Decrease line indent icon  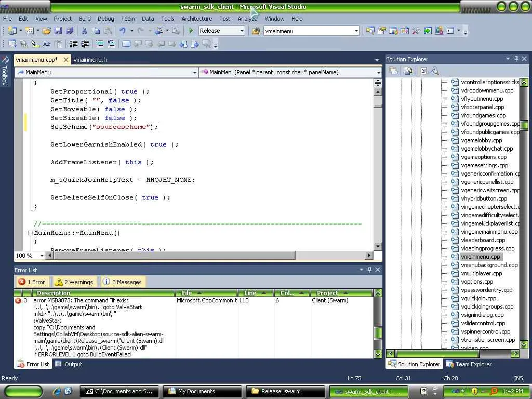point(73,44)
